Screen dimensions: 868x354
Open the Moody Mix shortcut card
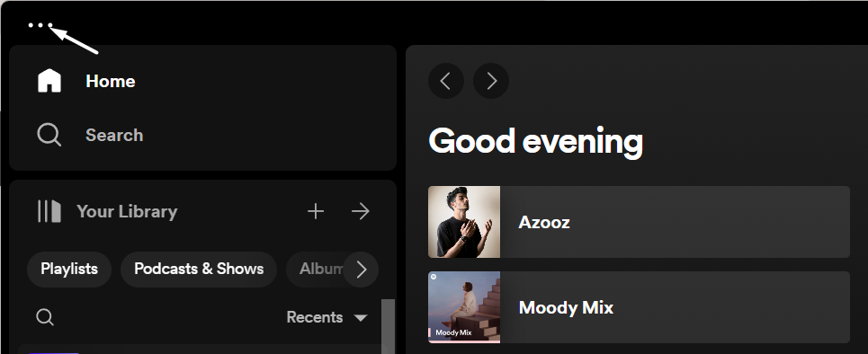click(x=639, y=307)
